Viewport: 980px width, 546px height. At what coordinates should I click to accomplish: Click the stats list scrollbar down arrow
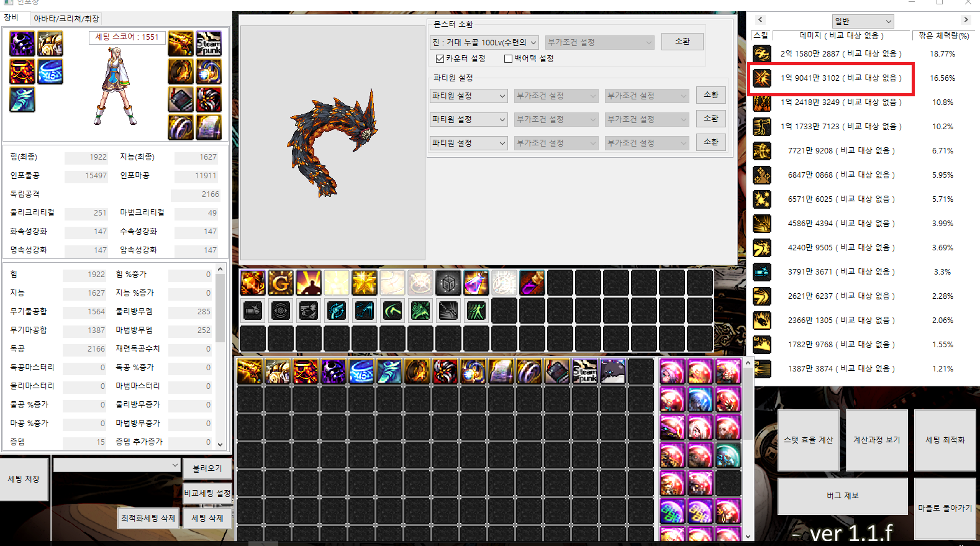click(x=220, y=444)
